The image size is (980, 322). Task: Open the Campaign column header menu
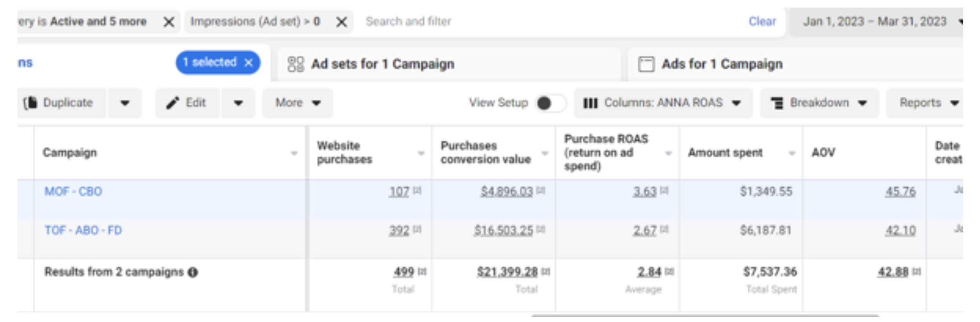click(294, 153)
